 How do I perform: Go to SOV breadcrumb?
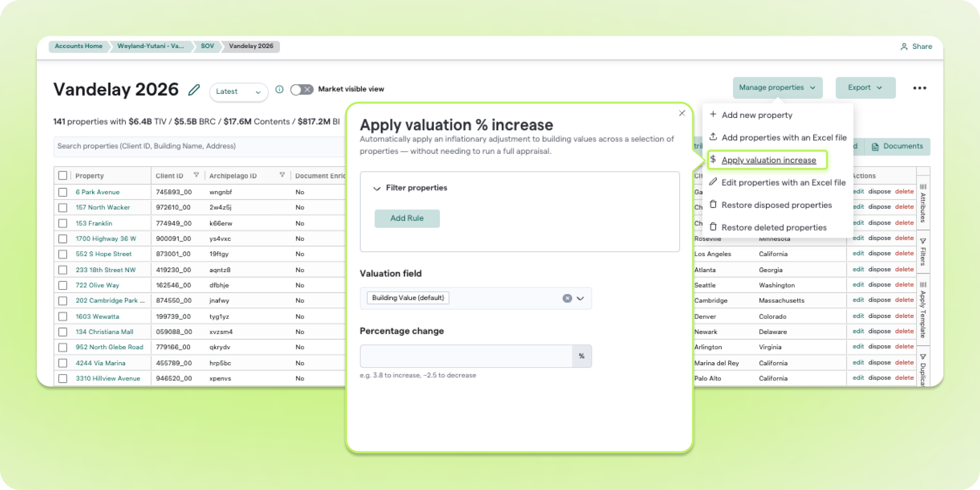(x=207, y=46)
